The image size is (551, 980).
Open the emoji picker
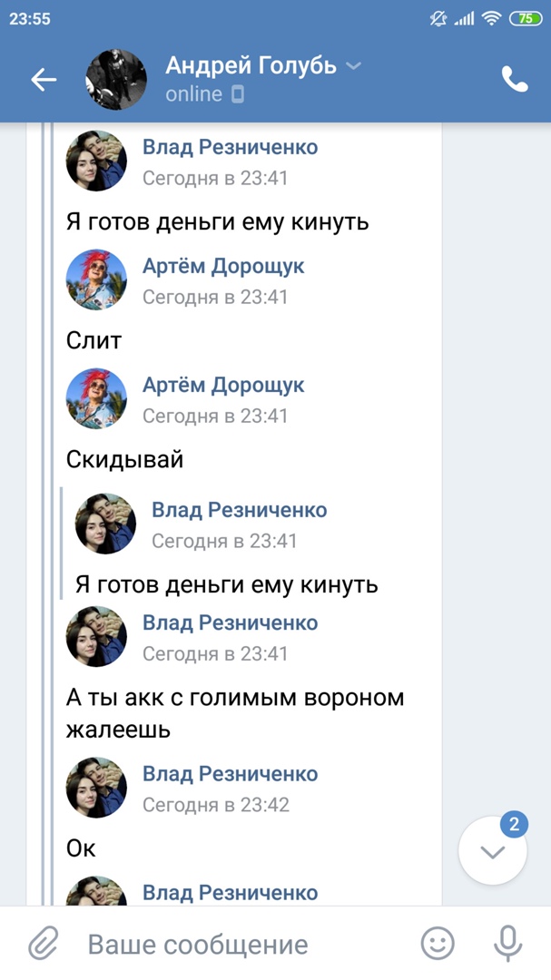[438, 945]
